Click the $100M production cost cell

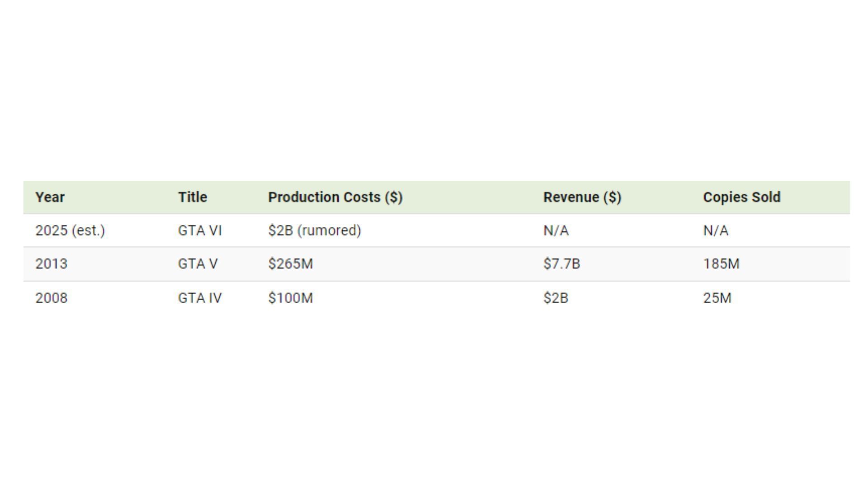pos(291,298)
